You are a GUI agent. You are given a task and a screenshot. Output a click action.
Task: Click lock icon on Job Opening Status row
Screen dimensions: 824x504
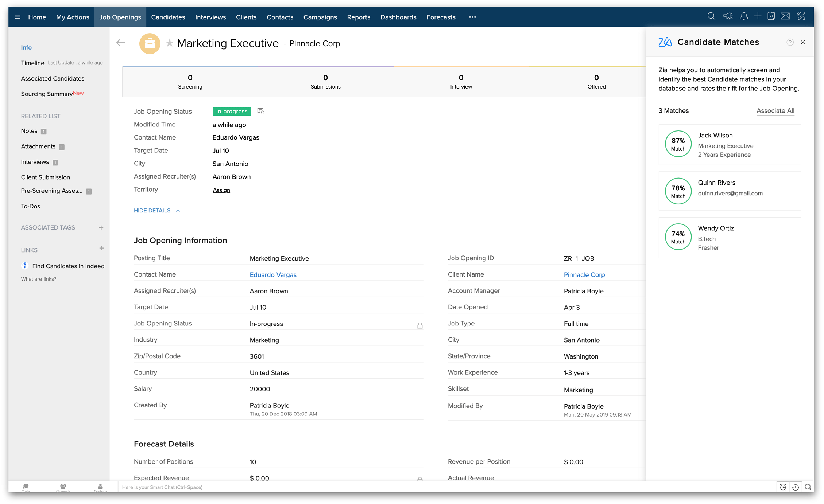click(420, 325)
